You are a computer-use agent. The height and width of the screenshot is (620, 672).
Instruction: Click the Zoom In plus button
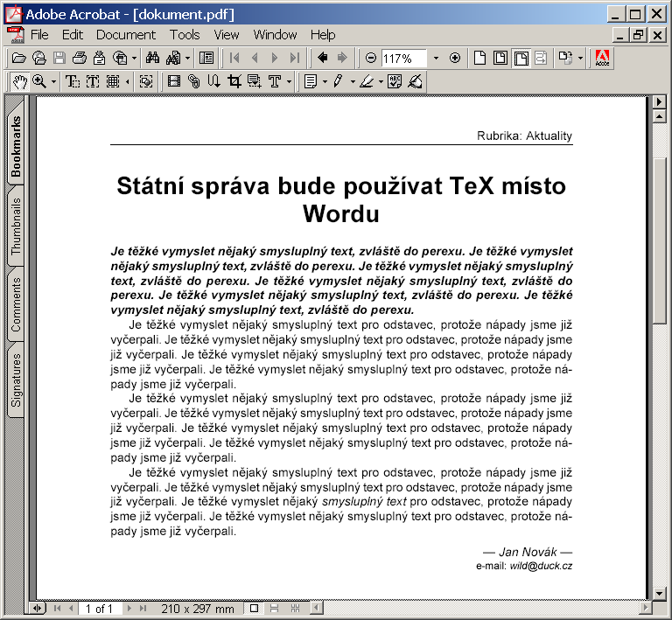pos(455,58)
